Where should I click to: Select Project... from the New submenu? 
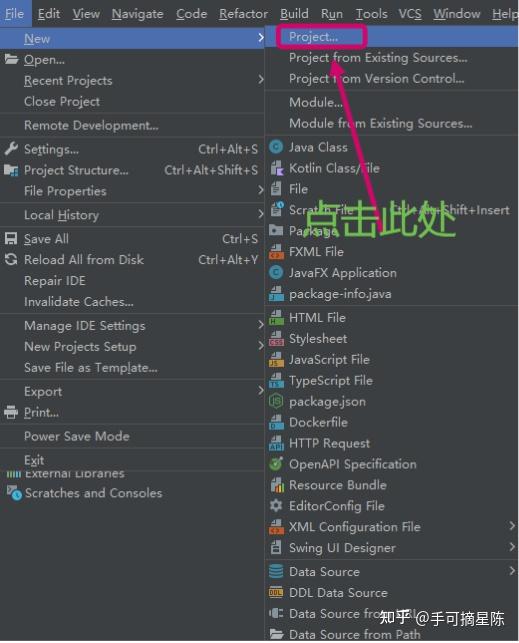pos(313,37)
